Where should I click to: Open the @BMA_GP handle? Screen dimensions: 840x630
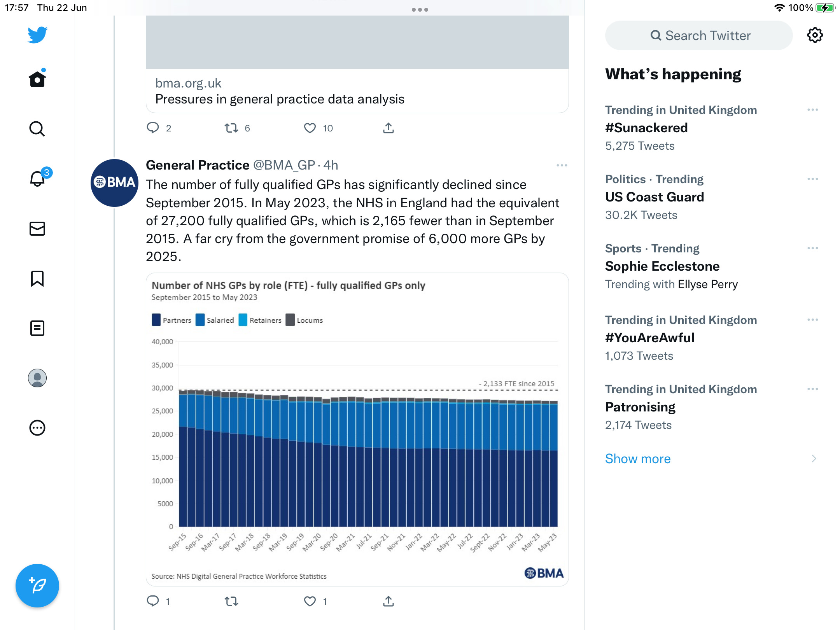(284, 165)
